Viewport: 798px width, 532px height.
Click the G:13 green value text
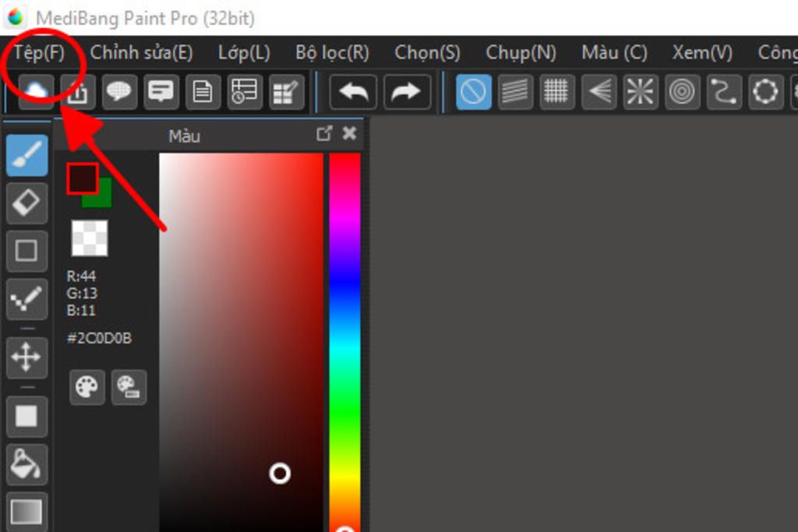tap(82, 294)
